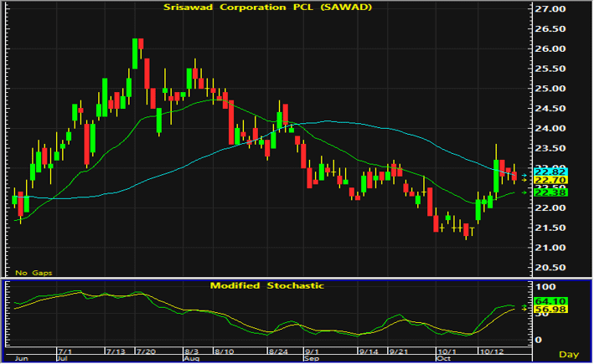Viewport: 594px width, 364px height.
Task: Click the 21.50 price axis label
Action: point(550,228)
